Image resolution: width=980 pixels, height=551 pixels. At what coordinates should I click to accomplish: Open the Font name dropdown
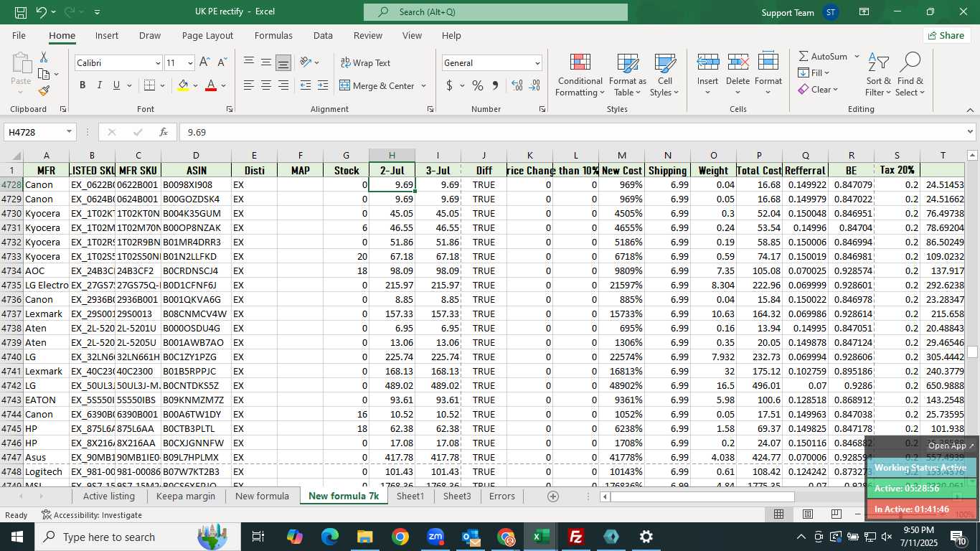158,63
